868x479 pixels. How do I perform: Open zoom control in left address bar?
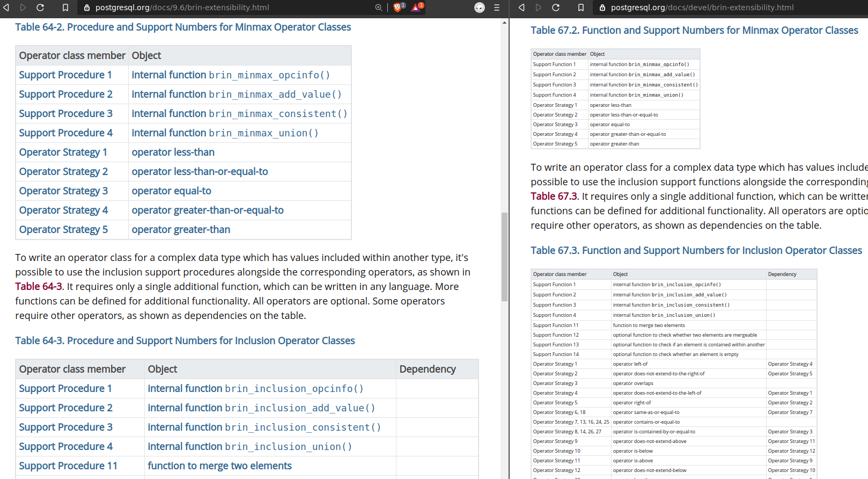point(379,8)
